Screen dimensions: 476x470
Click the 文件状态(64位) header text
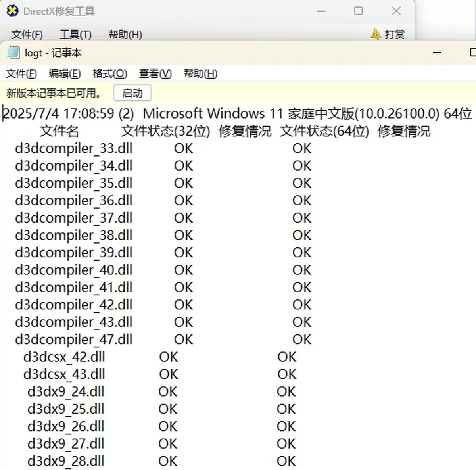(x=324, y=131)
